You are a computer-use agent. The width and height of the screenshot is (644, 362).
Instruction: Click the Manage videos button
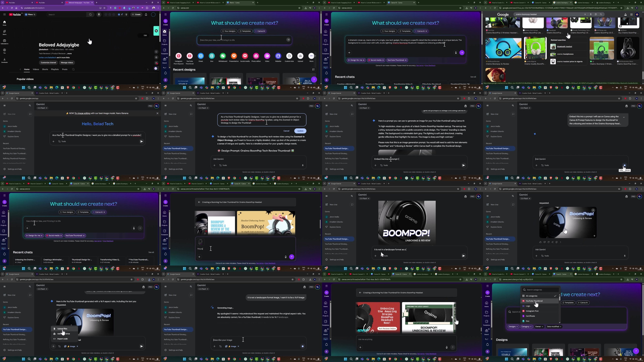(67, 63)
